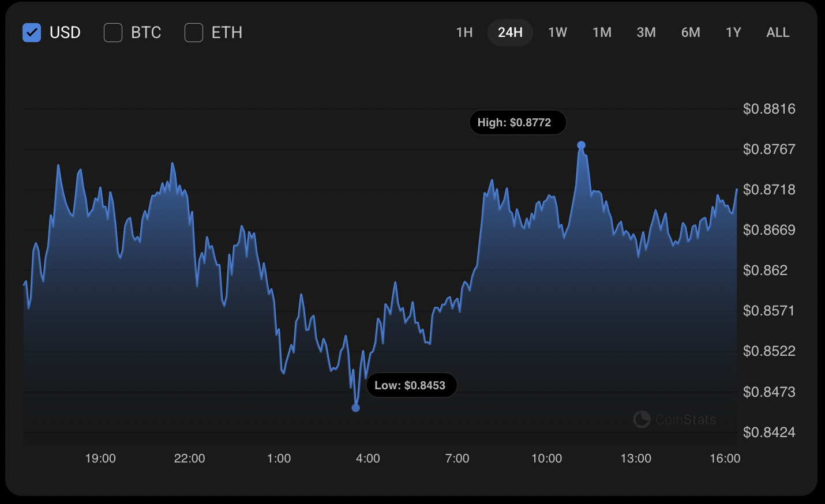Enable the BTC checkbox
Viewport: 825px width, 504px height.
(x=113, y=32)
